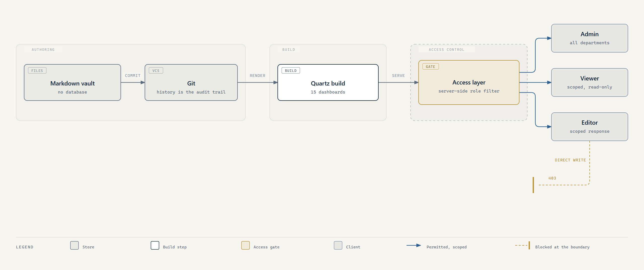Click 'history is the audit trail' text
This screenshot has height=270, width=644.
pos(191,92)
